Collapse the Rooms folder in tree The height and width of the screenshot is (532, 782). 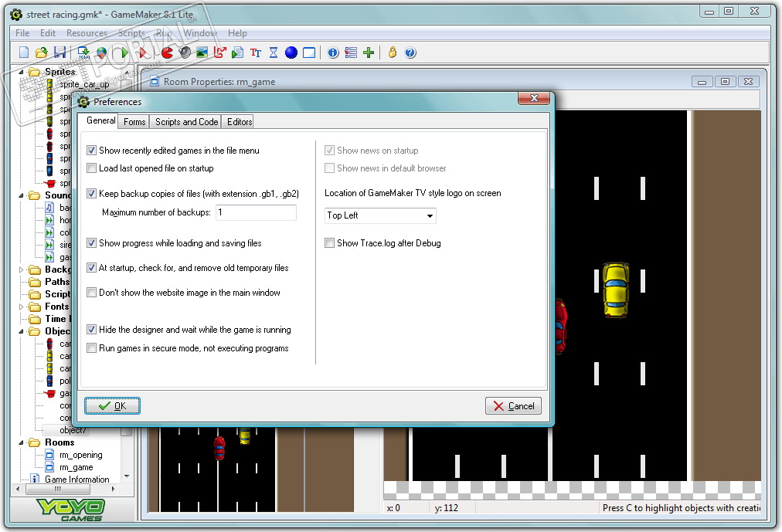tap(22, 442)
